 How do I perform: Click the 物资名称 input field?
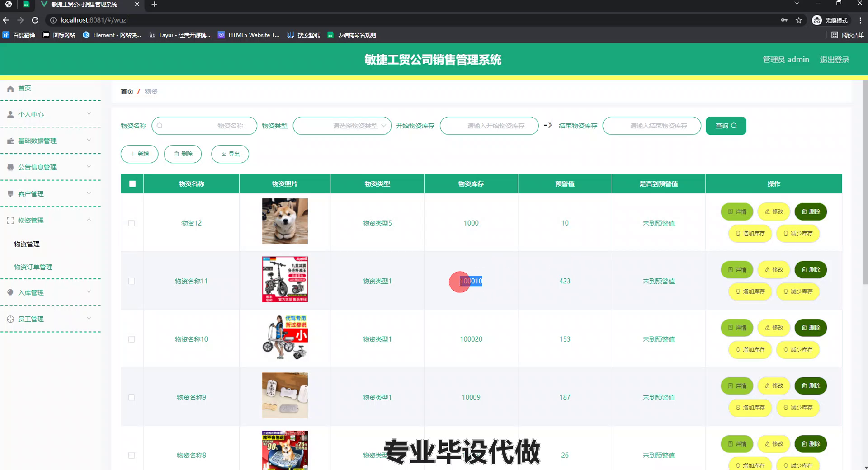(x=204, y=126)
